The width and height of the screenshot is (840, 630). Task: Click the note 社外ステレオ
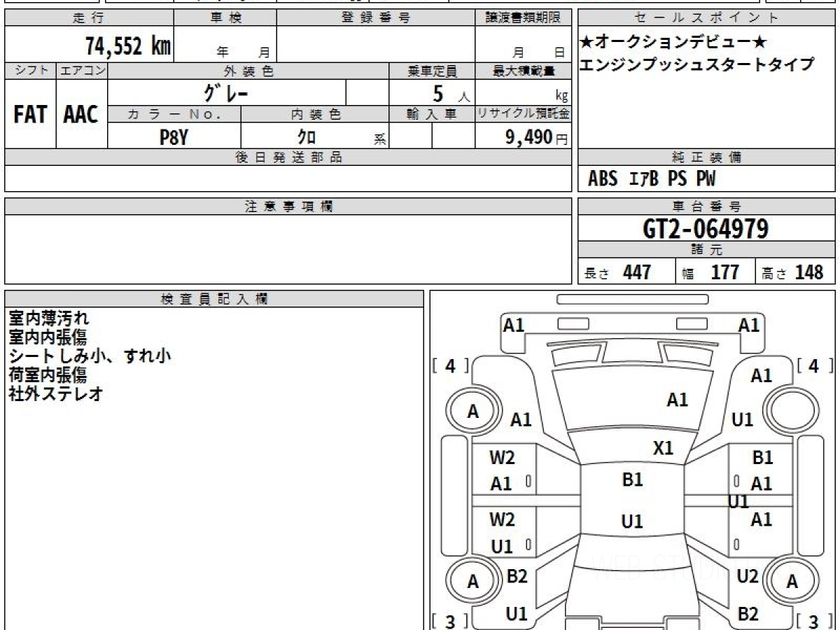(x=56, y=393)
